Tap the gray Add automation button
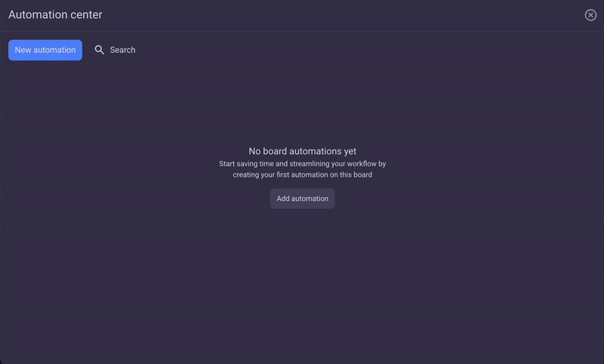The height and width of the screenshot is (364, 604). pos(302,199)
